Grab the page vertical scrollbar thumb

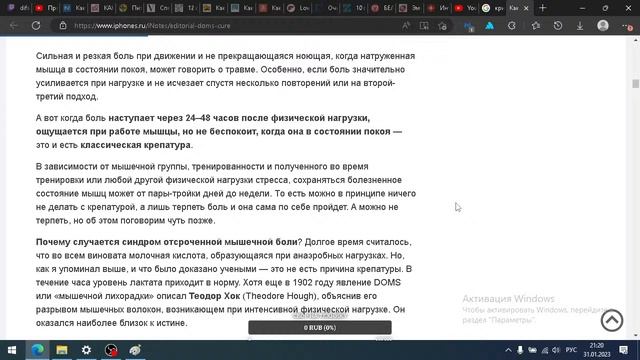pos(636,83)
